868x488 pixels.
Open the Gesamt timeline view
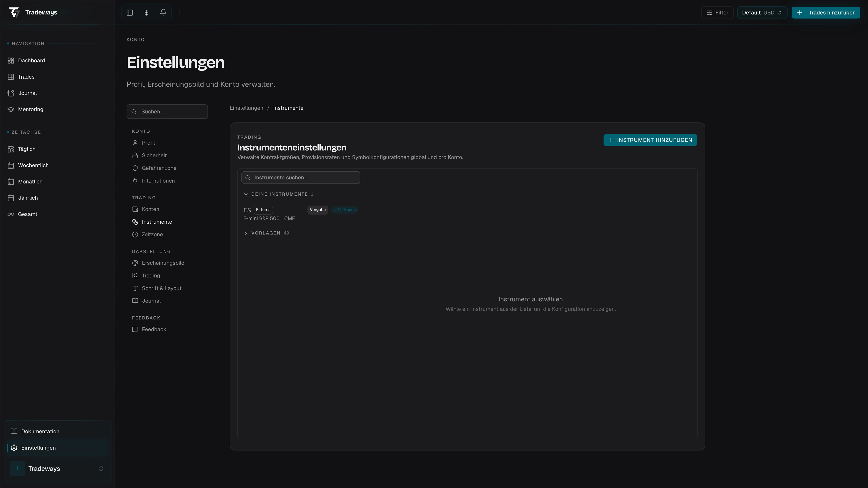(28, 214)
